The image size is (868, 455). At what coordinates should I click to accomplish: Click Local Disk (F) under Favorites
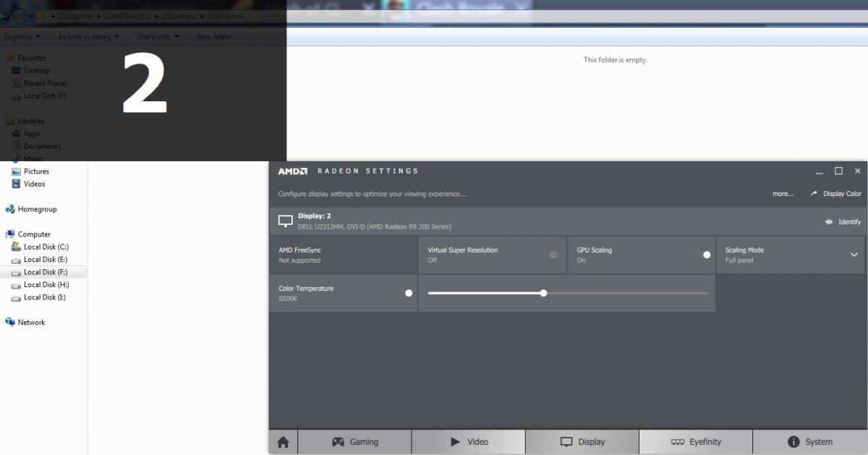click(44, 95)
